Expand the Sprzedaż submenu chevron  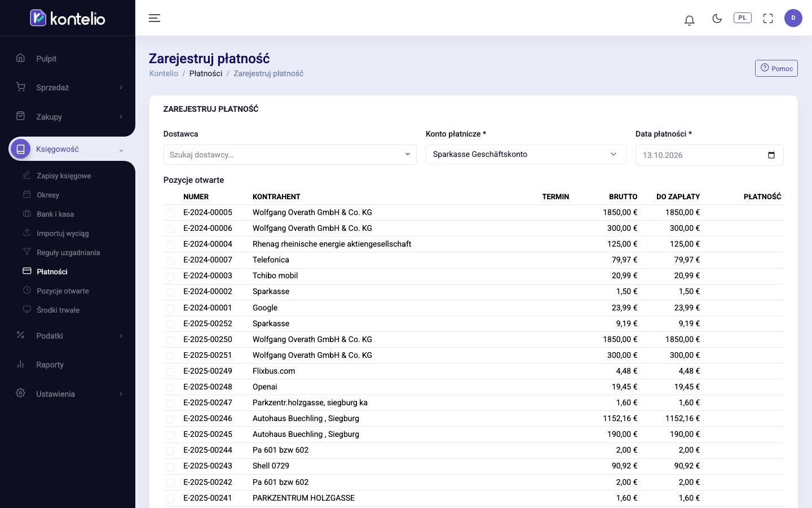[121, 87]
